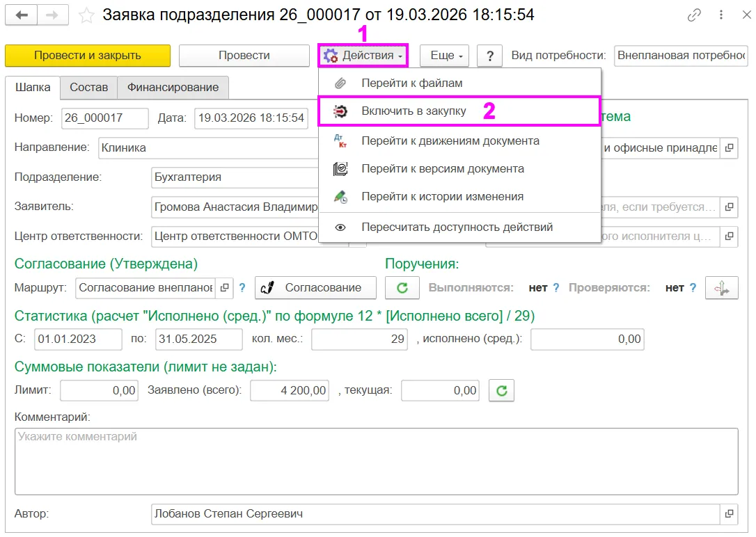This screenshot has width=756, height=537.
Task: Open the Автор field linked-item icon
Action: point(729,514)
